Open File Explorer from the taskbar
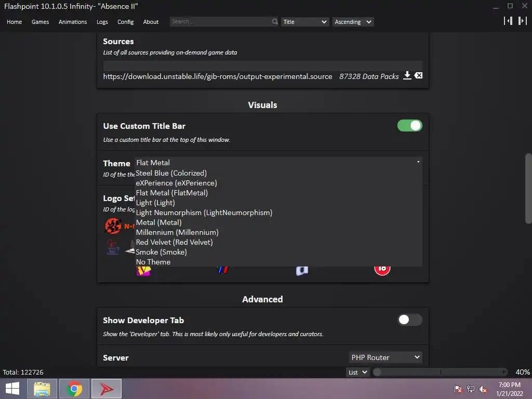Image resolution: width=532 pixels, height=399 pixels. pyautogui.click(x=42, y=389)
